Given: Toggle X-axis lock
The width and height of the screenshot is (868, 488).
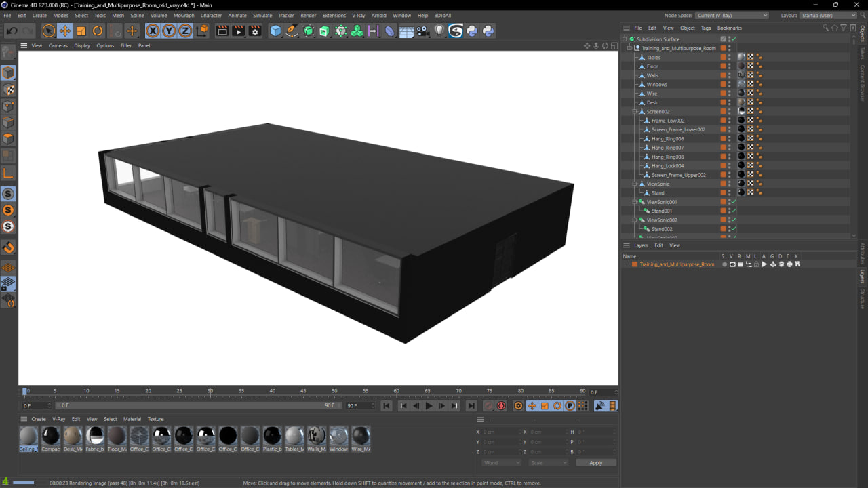Looking at the screenshot, I should pos(153,30).
